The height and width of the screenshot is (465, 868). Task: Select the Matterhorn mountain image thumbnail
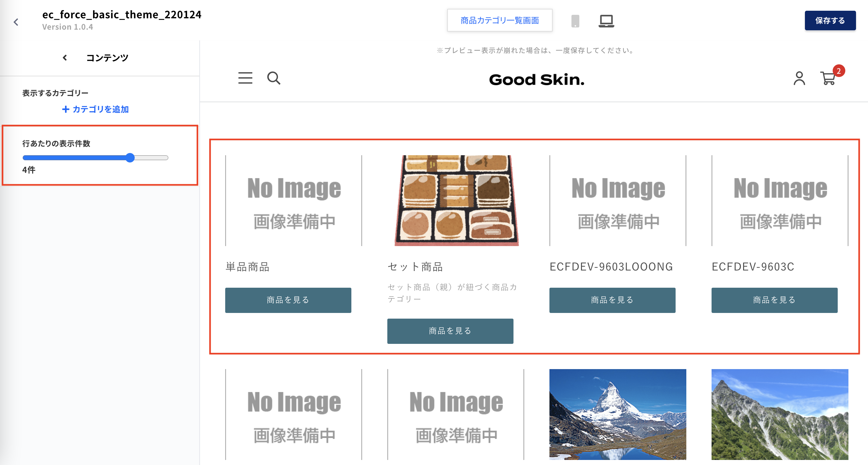coord(617,414)
